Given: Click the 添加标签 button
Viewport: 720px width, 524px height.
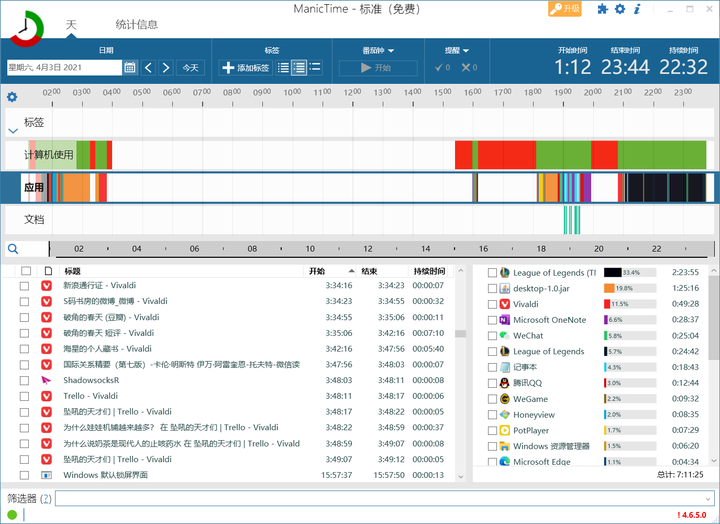Looking at the screenshot, I should tap(246, 68).
